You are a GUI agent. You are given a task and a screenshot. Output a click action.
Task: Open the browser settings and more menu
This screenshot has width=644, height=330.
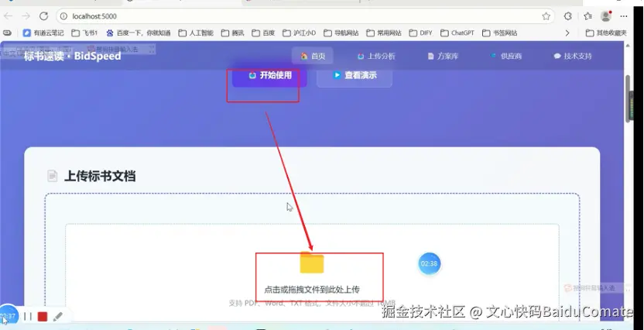click(624, 16)
